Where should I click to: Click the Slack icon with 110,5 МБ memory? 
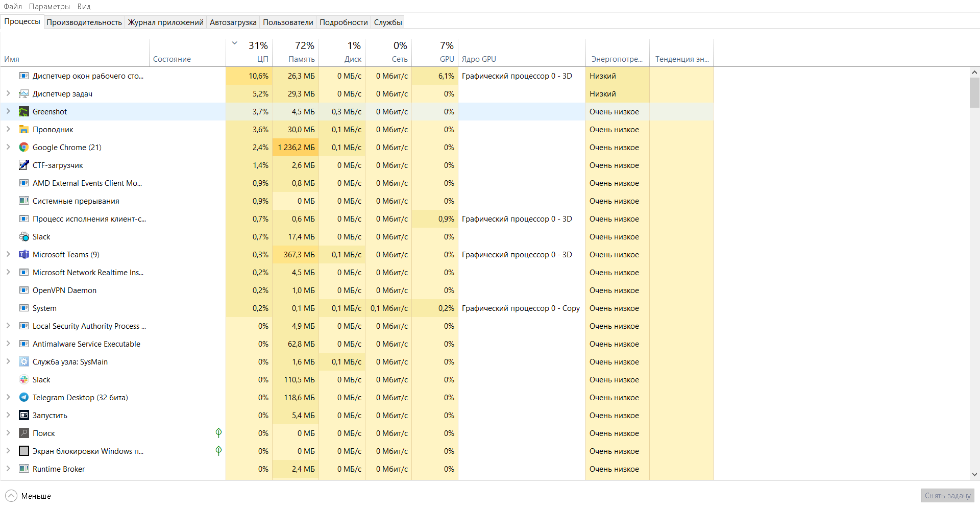[x=23, y=380]
